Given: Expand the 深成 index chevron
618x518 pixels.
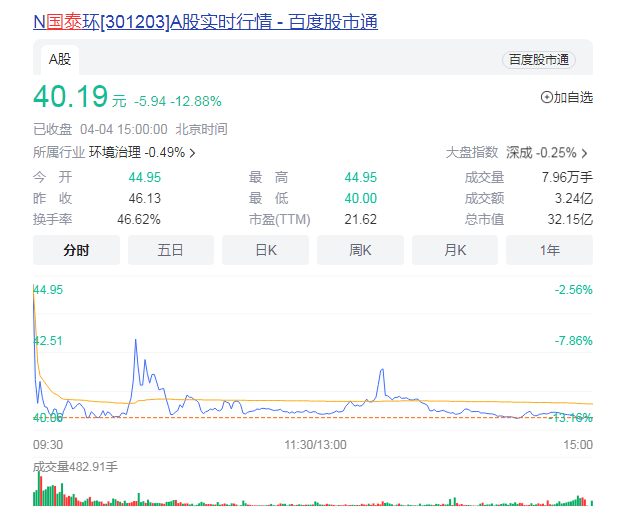Looking at the screenshot, I should (x=584, y=153).
